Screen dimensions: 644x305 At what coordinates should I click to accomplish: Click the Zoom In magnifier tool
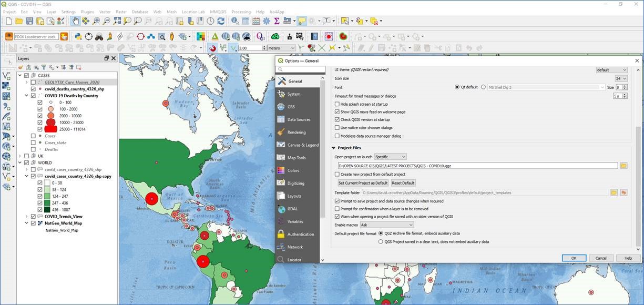tap(96, 21)
